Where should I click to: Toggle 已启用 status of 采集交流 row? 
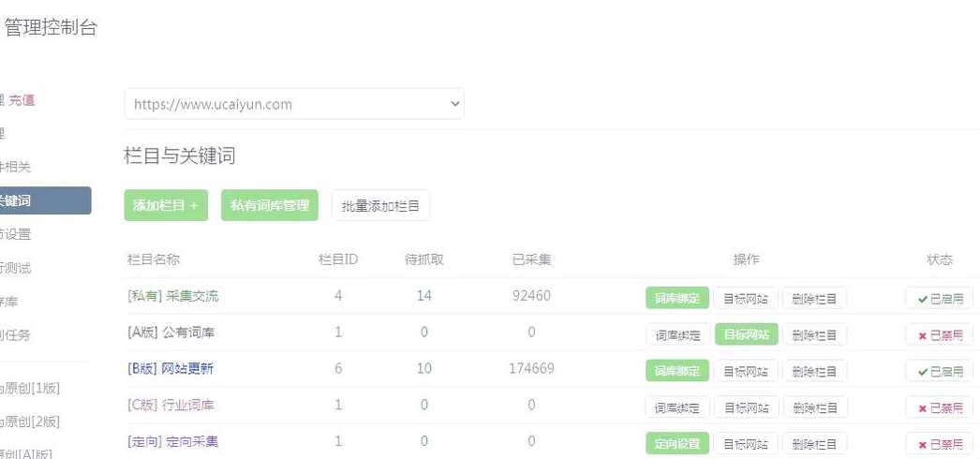pyautogui.click(x=940, y=299)
